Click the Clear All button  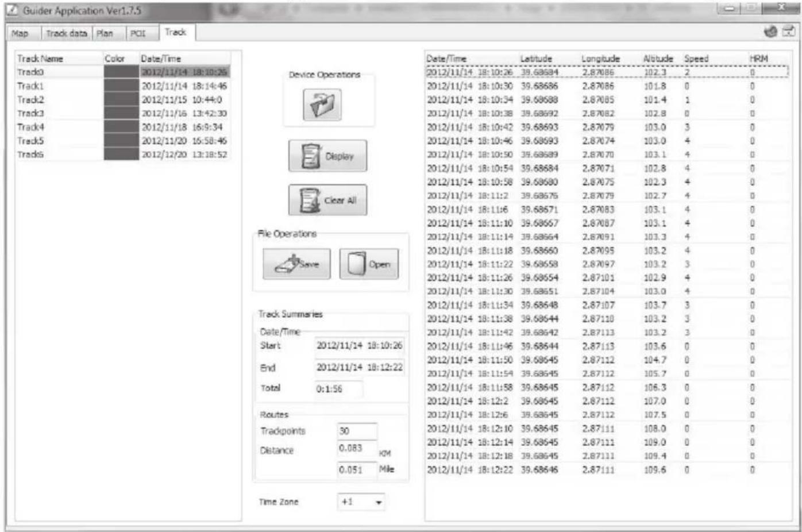tap(327, 200)
